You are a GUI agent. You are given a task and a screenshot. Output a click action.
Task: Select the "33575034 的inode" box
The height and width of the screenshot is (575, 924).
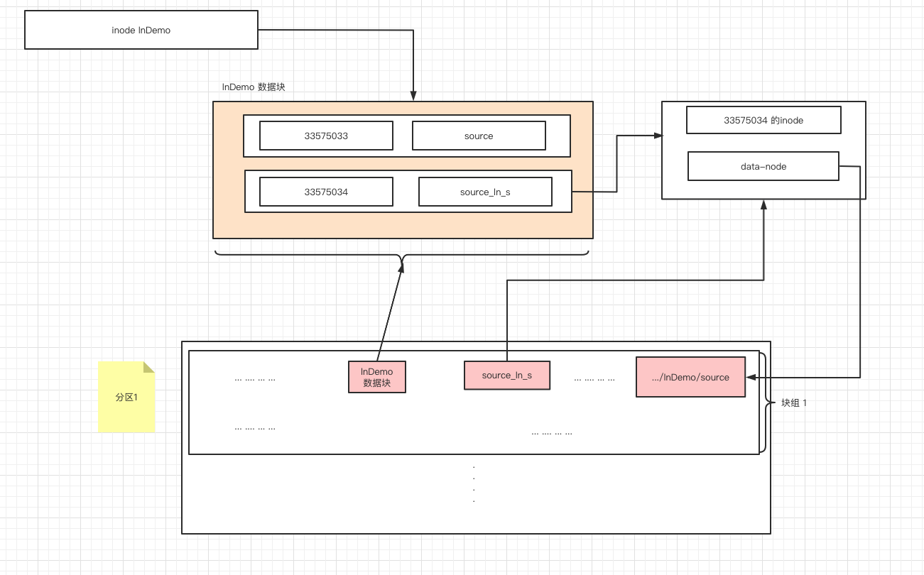pos(763,120)
